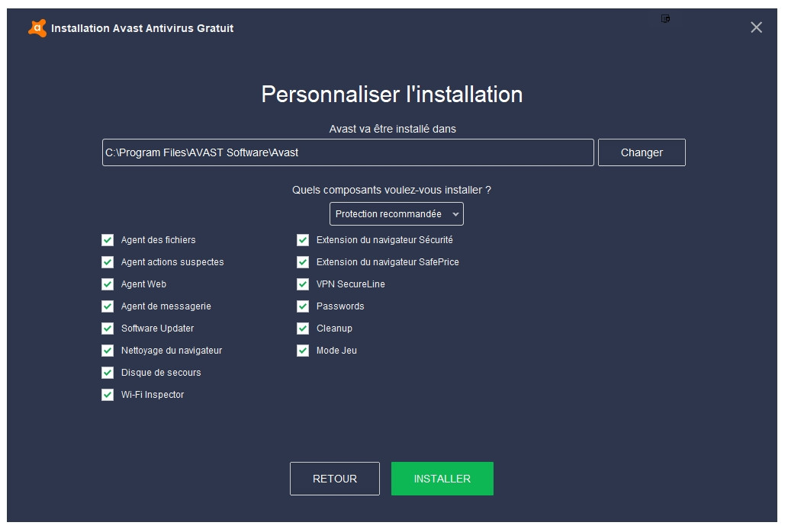Disable Agent actions suspectes component

tap(108, 262)
